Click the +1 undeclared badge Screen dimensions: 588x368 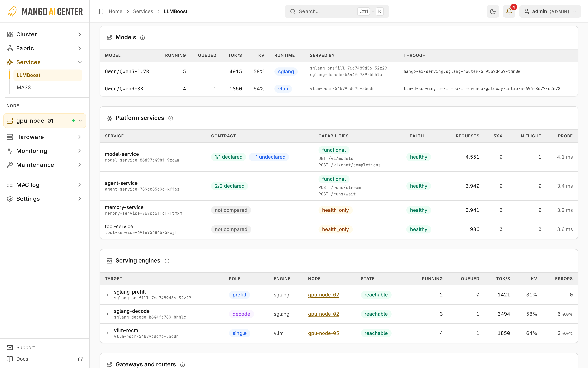click(269, 157)
